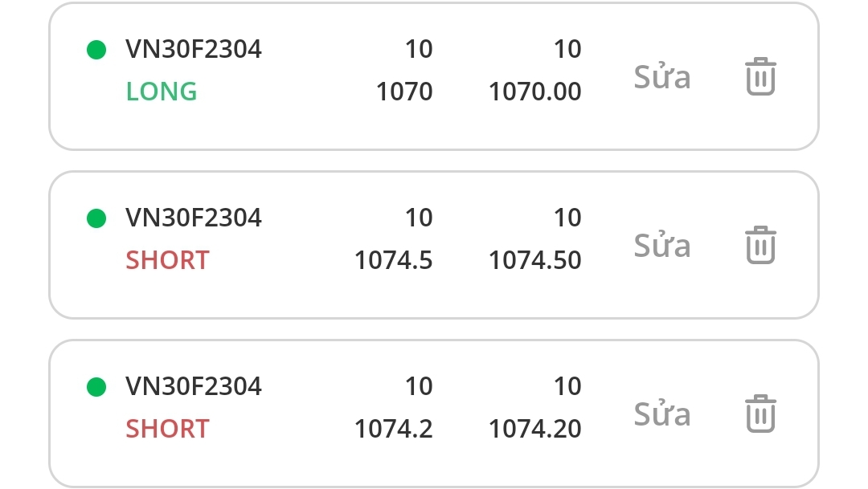This screenshot has height=489, width=868.
Task: Click green status dot of the 1074.5 order
Action: [x=96, y=218]
